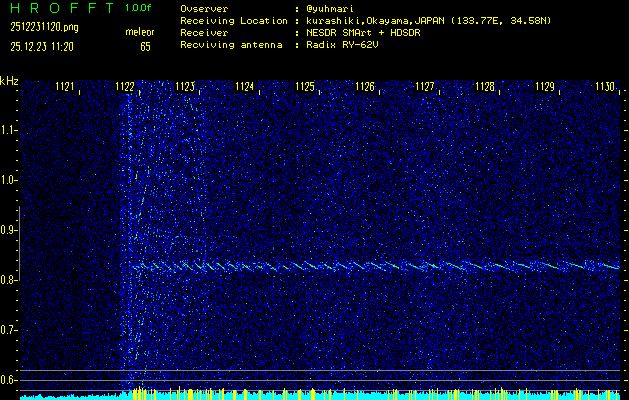
Task: Click the 0.6 kHz axis label
Action: (9, 380)
